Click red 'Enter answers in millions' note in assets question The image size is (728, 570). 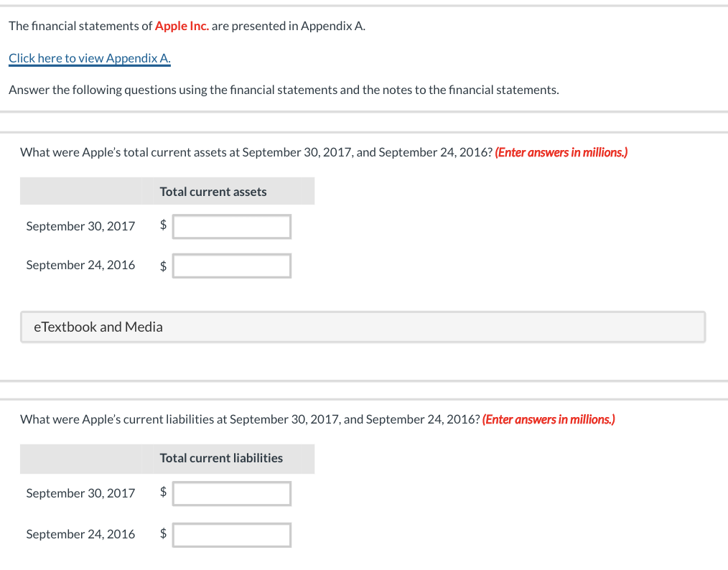coord(561,152)
